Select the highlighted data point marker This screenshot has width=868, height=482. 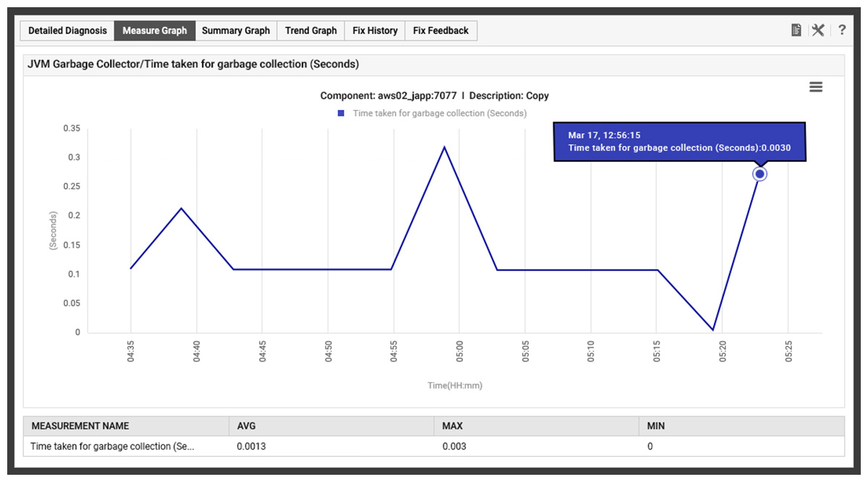pos(759,173)
